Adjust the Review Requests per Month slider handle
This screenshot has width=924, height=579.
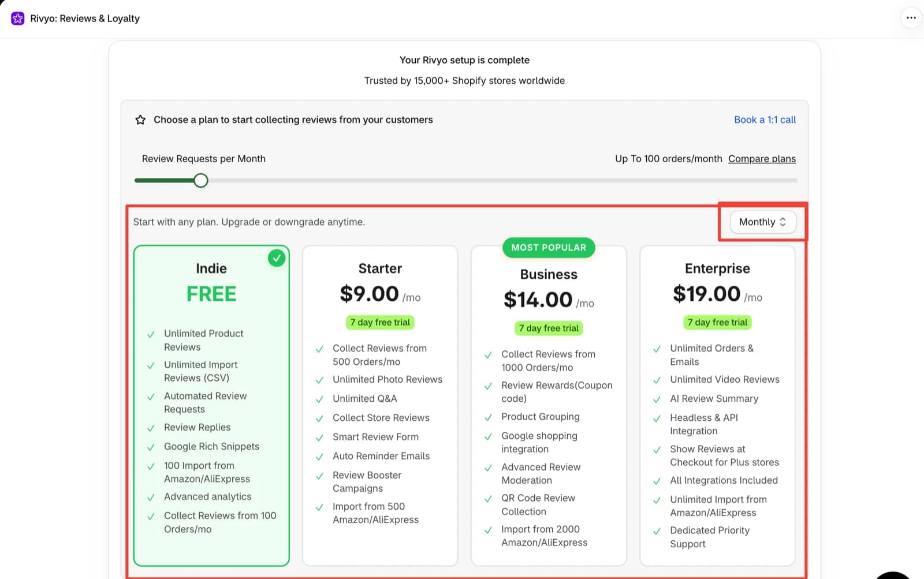tap(200, 181)
